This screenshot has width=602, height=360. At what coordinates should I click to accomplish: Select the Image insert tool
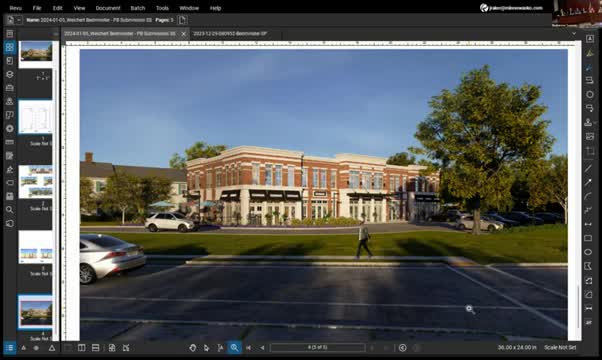pyautogui.click(x=590, y=137)
